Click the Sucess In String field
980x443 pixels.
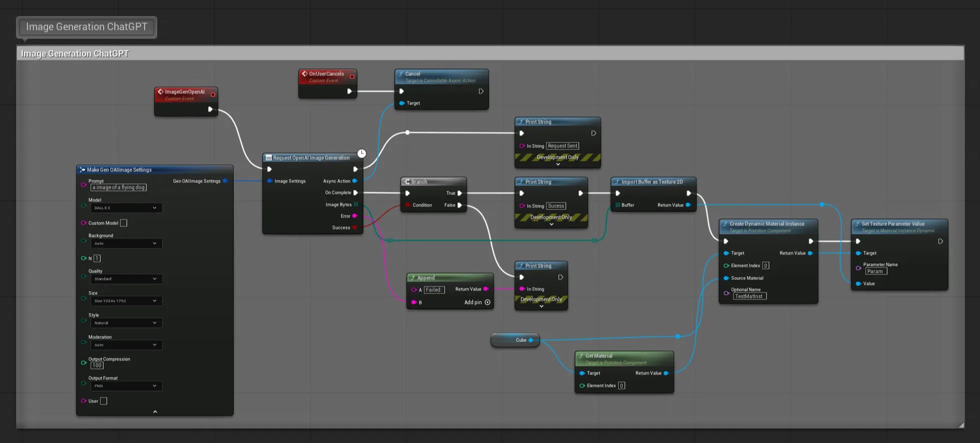point(556,206)
